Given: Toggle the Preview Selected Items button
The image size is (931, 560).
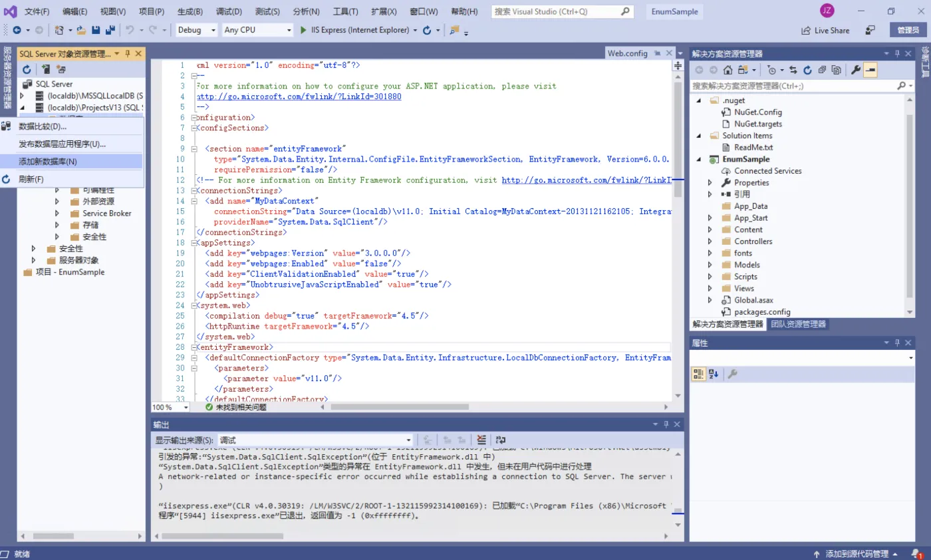Looking at the screenshot, I should (x=870, y=70).
